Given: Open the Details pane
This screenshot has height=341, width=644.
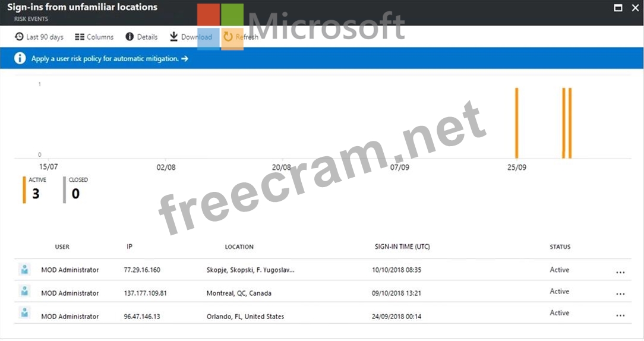Looking at the screenshot, I should [141, 37].
